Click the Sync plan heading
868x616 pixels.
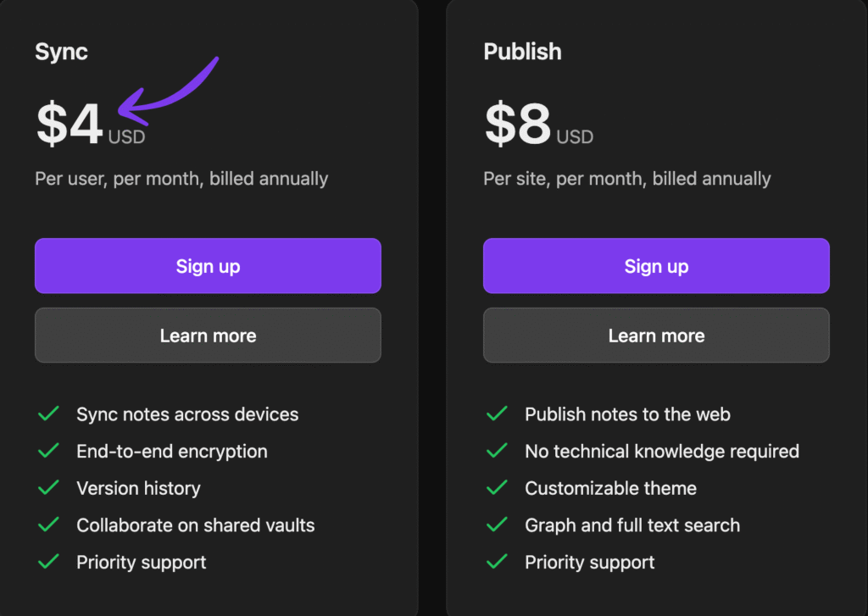(61, 52)
